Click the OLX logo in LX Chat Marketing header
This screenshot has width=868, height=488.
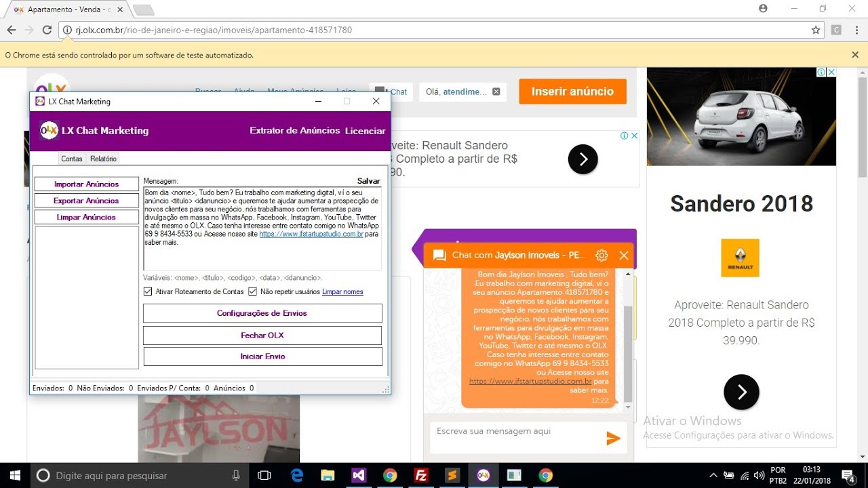pos(49,130)
